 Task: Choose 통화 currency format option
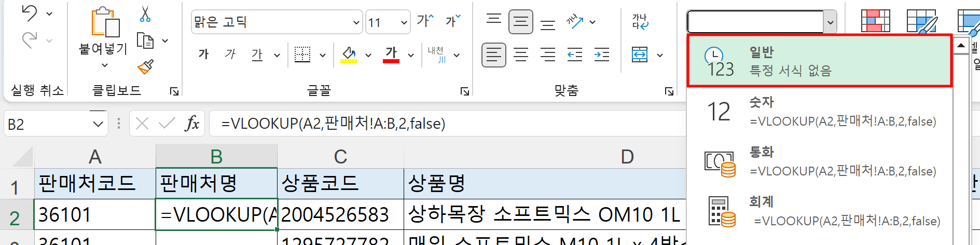point(820,161)
